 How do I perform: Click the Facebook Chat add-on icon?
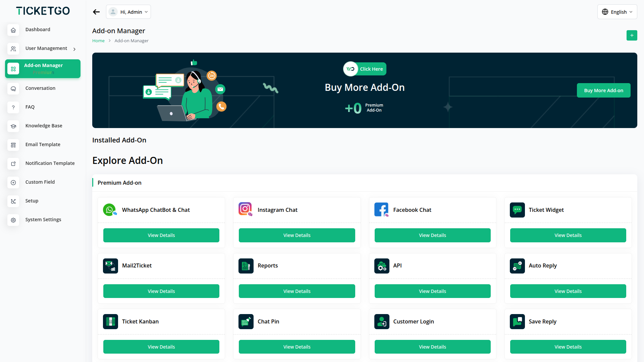pyautogui.click(x=381, y=210)
